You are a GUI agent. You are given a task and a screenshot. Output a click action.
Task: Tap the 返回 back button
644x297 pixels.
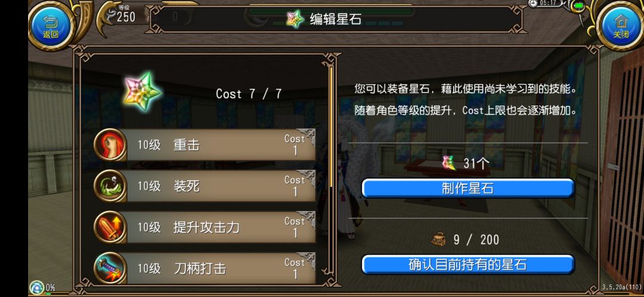click(51, 24)
